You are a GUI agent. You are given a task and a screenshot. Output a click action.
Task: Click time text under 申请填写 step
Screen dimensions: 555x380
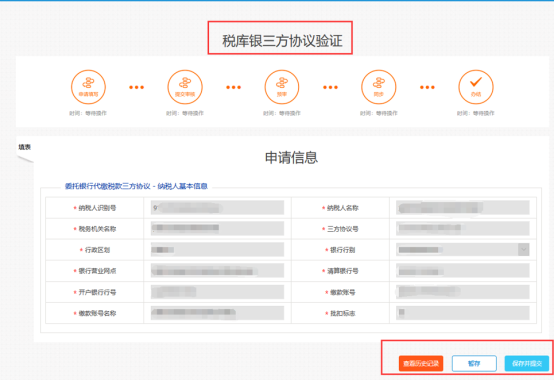tap(88, 113)
